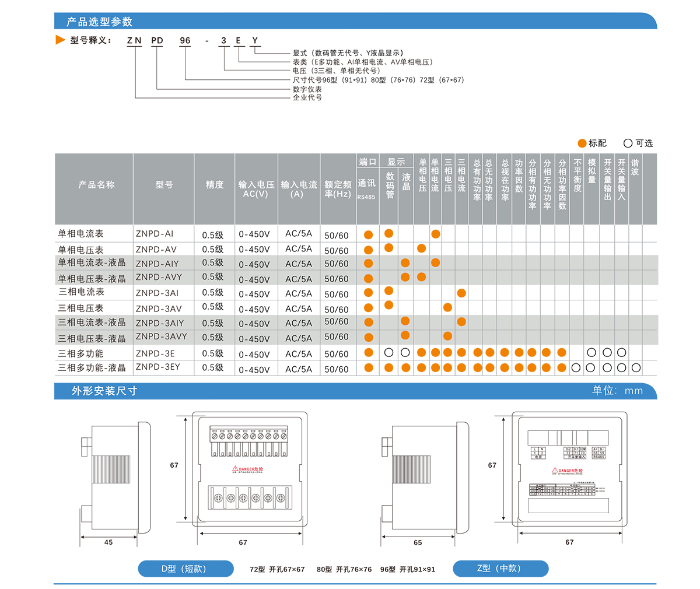
Task: Select the RS485 orange dot in ZNPD-AI row
Action: point(368,235)
